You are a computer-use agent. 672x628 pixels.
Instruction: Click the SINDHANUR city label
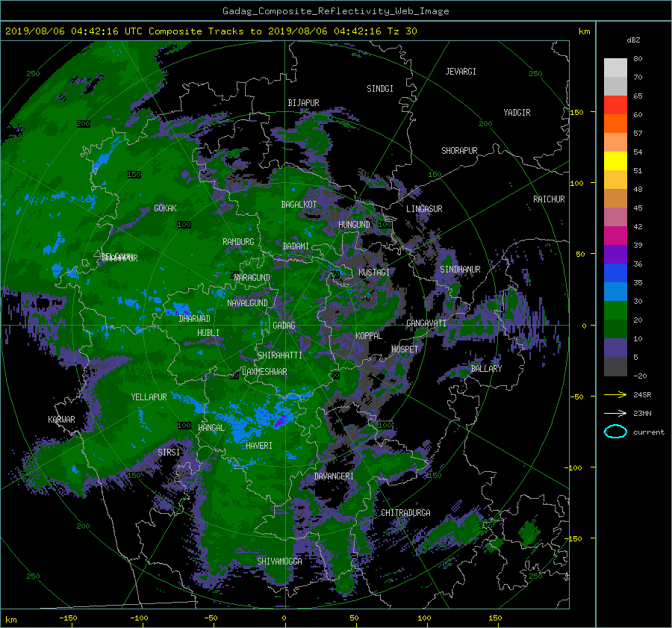click(x=460, y=270)
